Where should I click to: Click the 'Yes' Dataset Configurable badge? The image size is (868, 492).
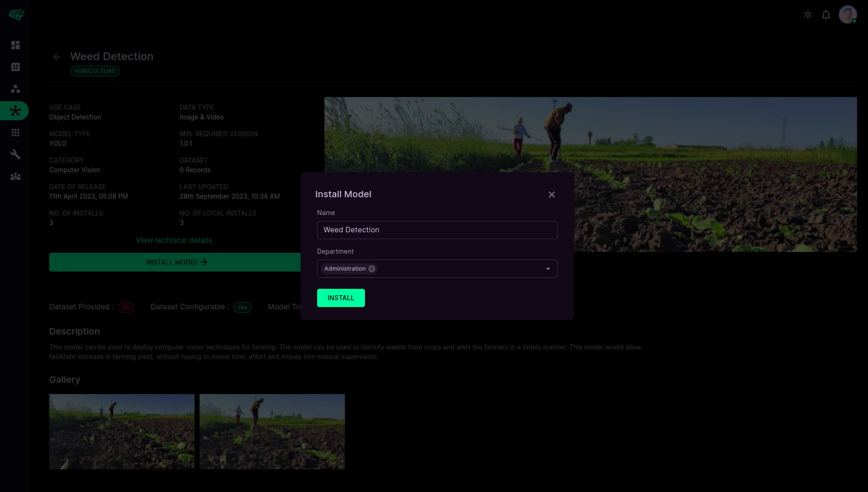[x=242, y=307]
